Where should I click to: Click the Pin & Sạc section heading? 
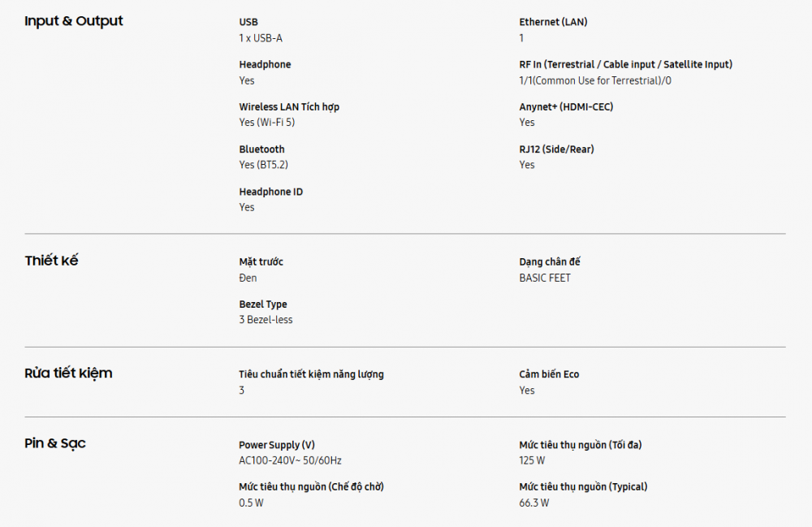coord(55,443)
